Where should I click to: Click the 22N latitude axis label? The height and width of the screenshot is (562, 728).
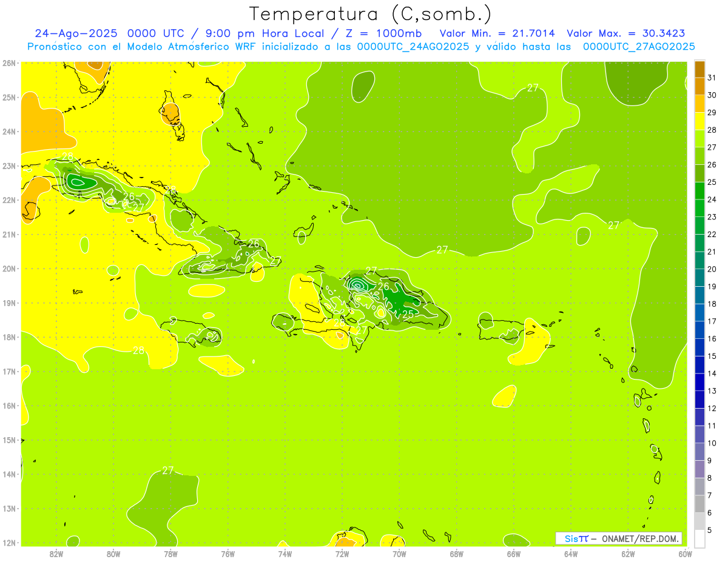point(9,200)
